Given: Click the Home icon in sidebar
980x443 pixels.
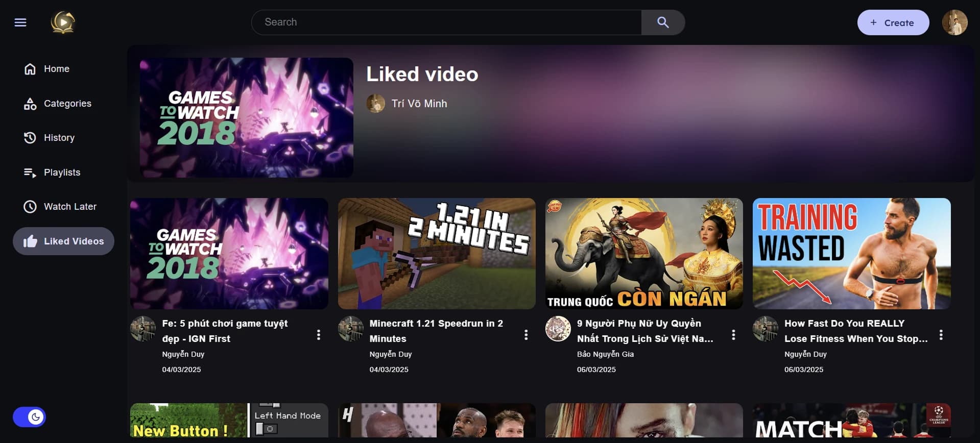Looking at the screenshot, I should point(30,69).
